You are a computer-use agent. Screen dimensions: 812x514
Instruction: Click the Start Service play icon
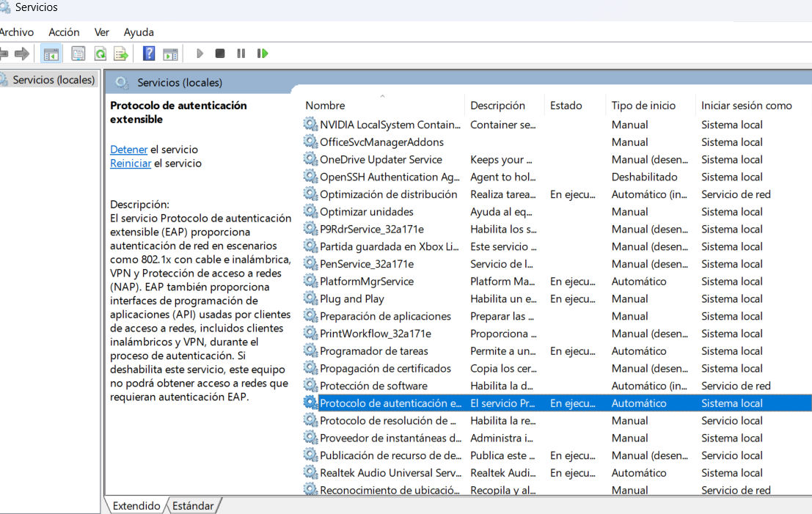pyautogui.click(x=200, y=54)
